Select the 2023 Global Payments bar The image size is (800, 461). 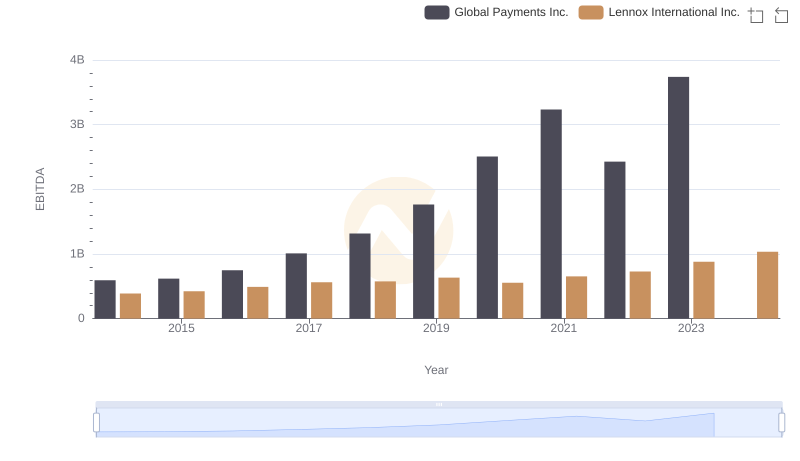click(x=678, y=198)
